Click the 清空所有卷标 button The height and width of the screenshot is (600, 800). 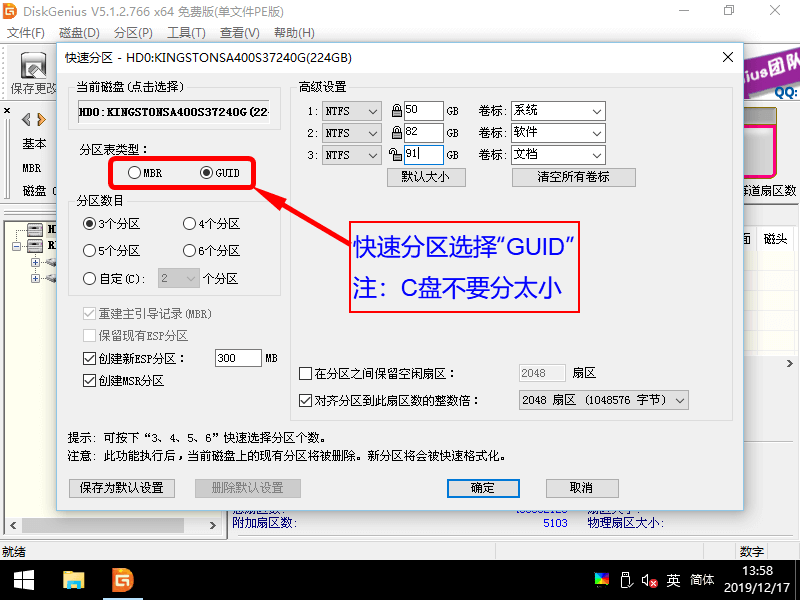(x=573, y=177)
